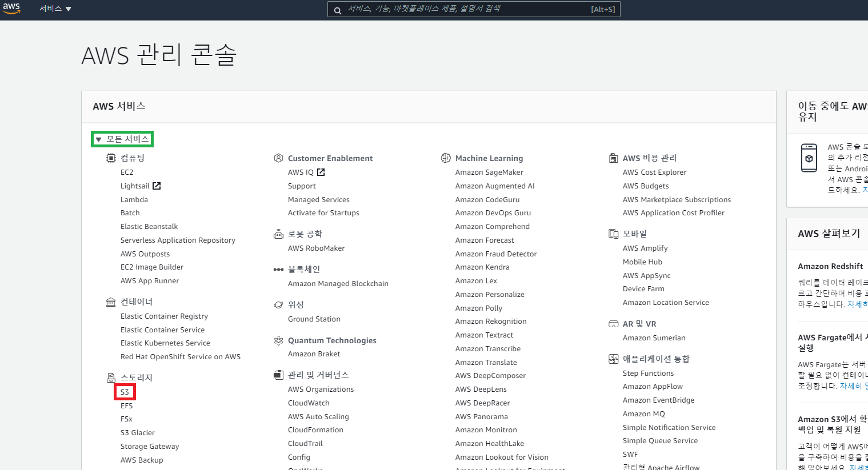868x470 pixels.
Task: Open Step Functions
Action: pyautogui.click(x=648, y=373)
